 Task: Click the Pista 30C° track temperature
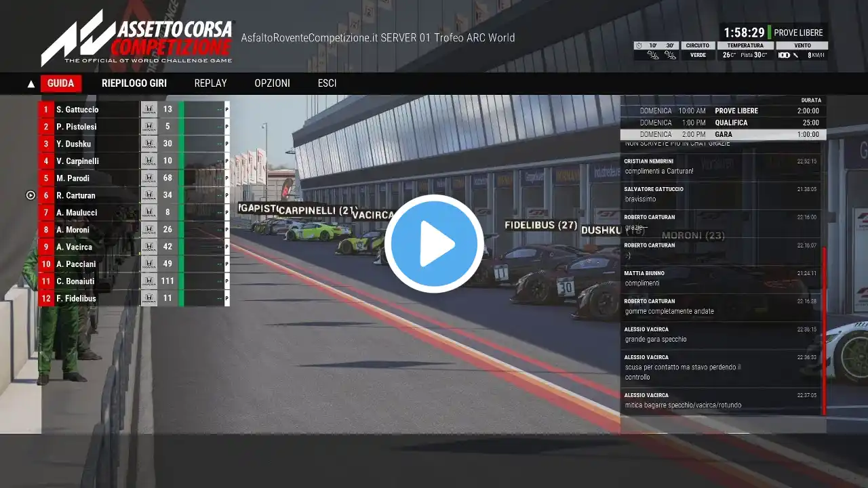coord(754,55)
